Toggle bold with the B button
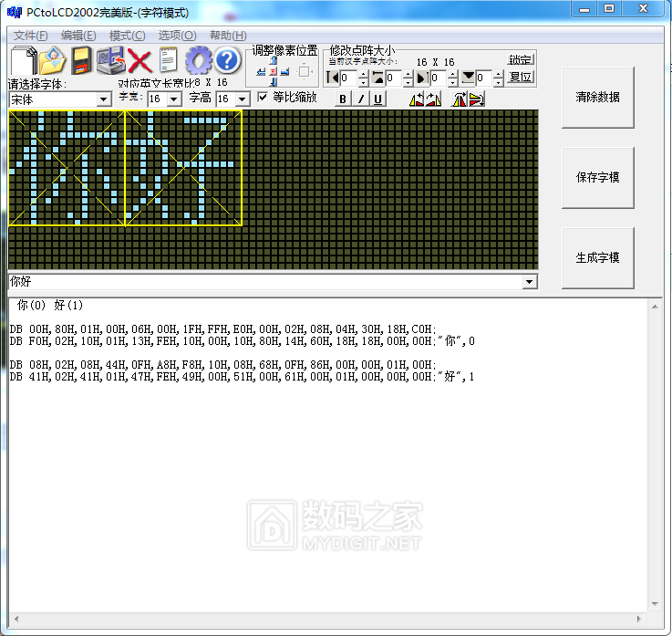 pyautogui.click(x=343, y=99)
